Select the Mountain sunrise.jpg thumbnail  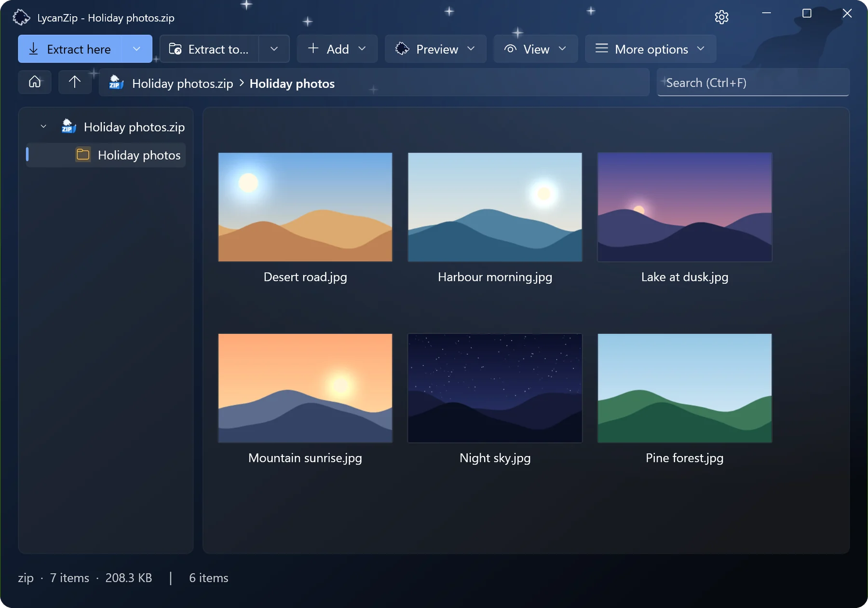[x=305, y=388]
